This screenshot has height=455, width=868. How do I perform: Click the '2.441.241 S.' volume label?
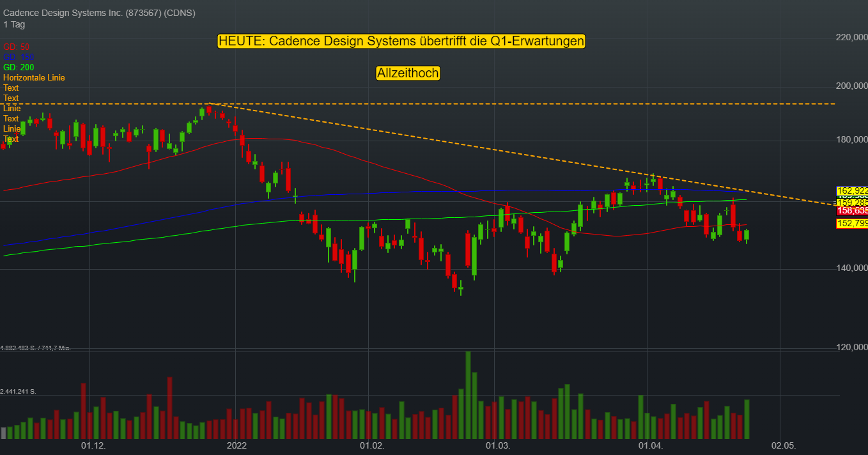19,391
